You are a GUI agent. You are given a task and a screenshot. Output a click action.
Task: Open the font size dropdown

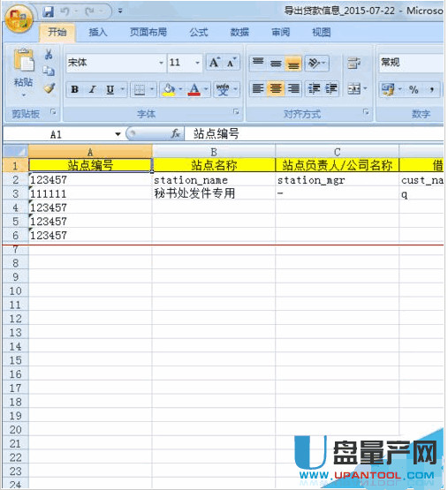click(197, 63)
